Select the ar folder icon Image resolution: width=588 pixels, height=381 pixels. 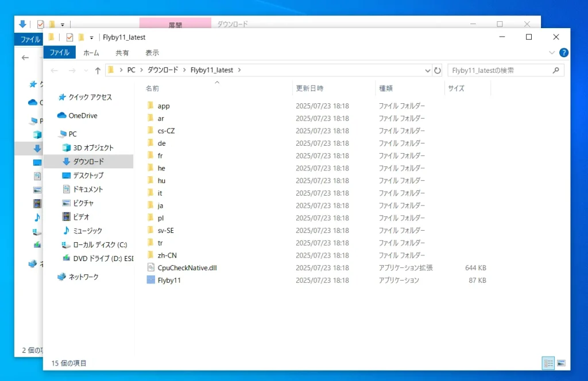(150, 118)
